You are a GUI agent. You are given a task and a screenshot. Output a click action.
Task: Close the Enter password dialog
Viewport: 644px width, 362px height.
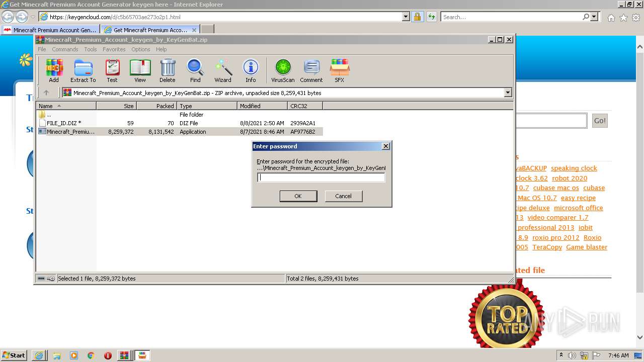coord(386,146)
